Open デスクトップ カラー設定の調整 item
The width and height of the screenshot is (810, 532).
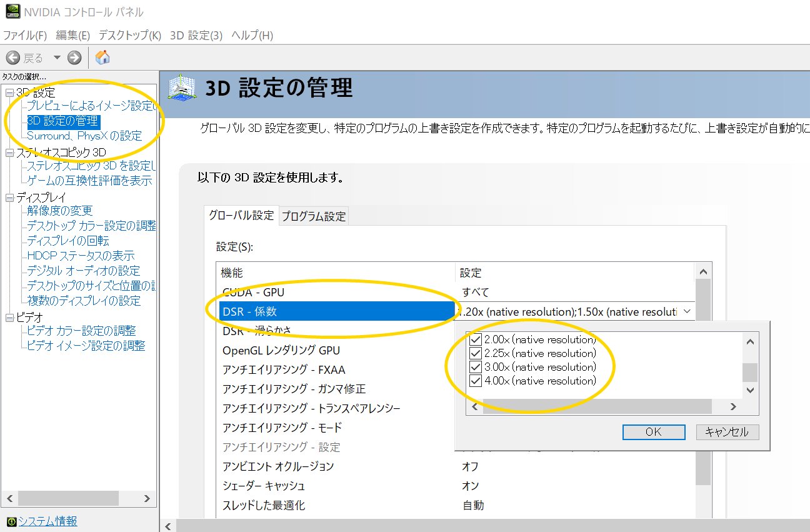click(91, 226)
